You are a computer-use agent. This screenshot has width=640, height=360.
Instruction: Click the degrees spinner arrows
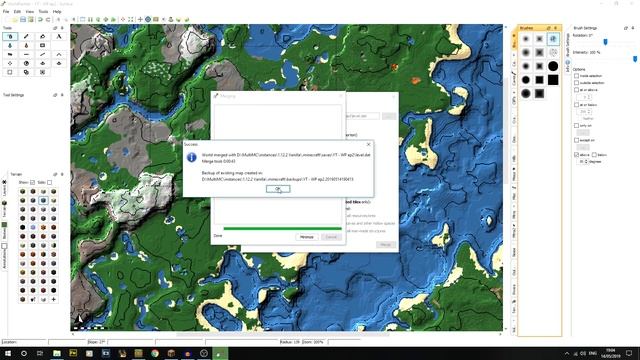coord(586,162)
